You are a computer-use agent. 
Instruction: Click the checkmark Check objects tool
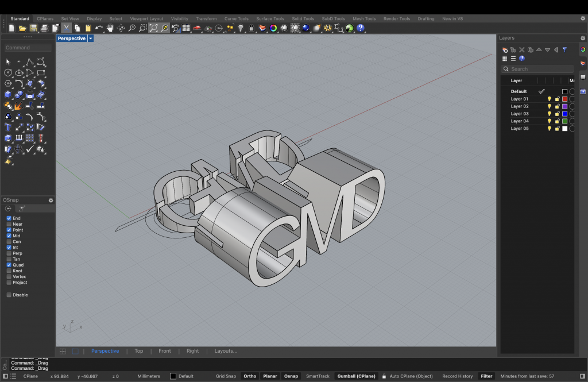coord(30,149)
